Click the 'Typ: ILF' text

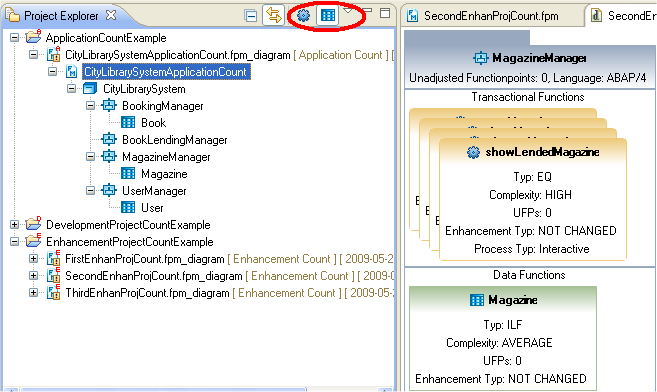(x=503, y=325)
